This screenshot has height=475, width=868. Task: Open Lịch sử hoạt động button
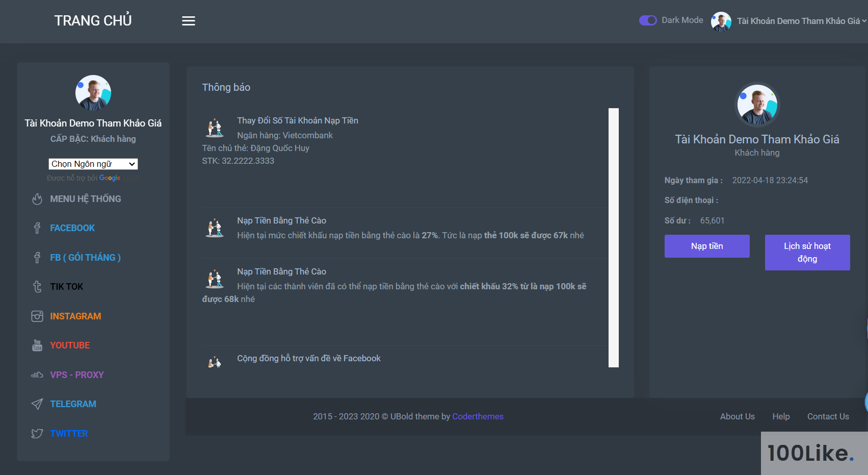point(807,253)
